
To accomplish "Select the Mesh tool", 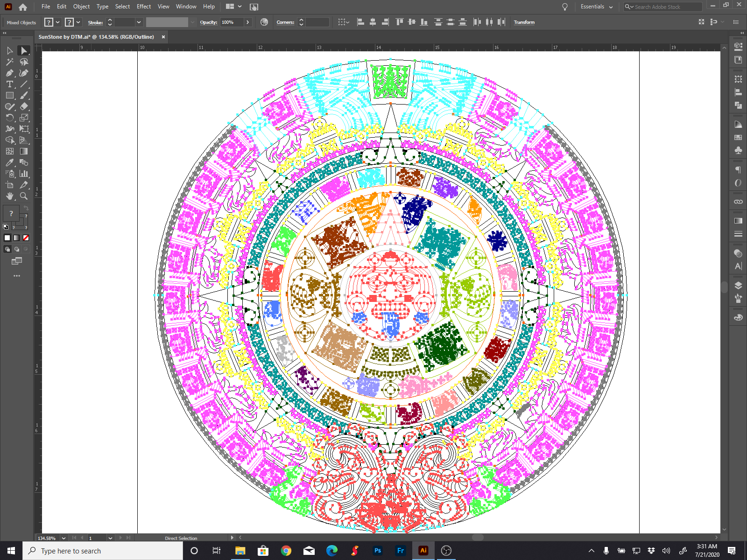I will [10, 151].
